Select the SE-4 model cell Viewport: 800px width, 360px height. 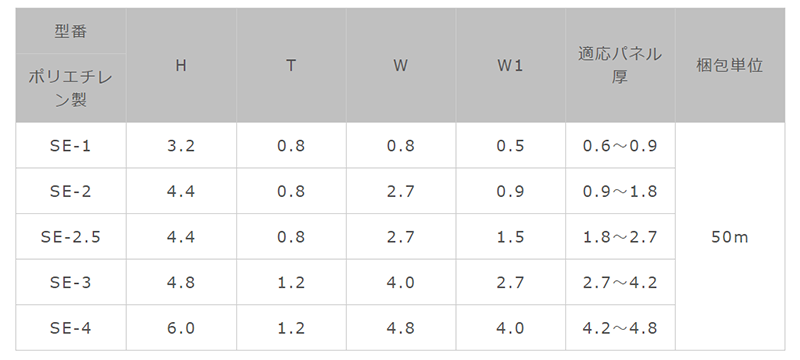71,328
